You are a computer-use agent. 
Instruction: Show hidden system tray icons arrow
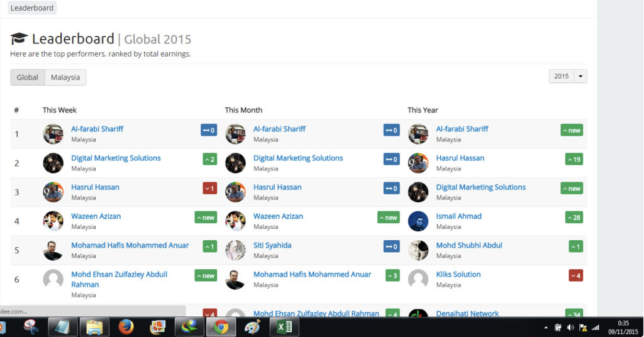[545, 328]
